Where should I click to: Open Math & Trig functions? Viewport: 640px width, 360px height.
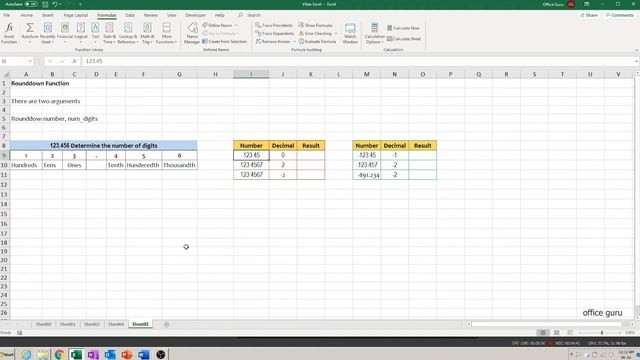click(147, 33)
